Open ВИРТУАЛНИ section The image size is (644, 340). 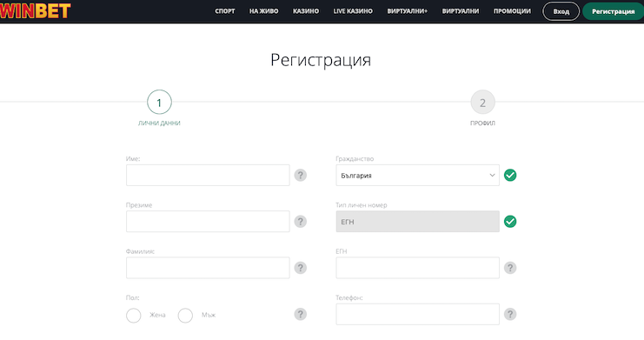click(x=461, y=11)
